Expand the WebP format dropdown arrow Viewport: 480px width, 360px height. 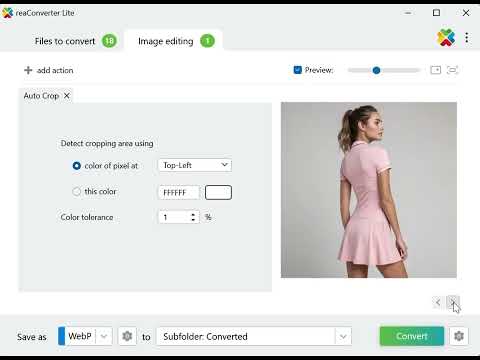click(104, 336)
